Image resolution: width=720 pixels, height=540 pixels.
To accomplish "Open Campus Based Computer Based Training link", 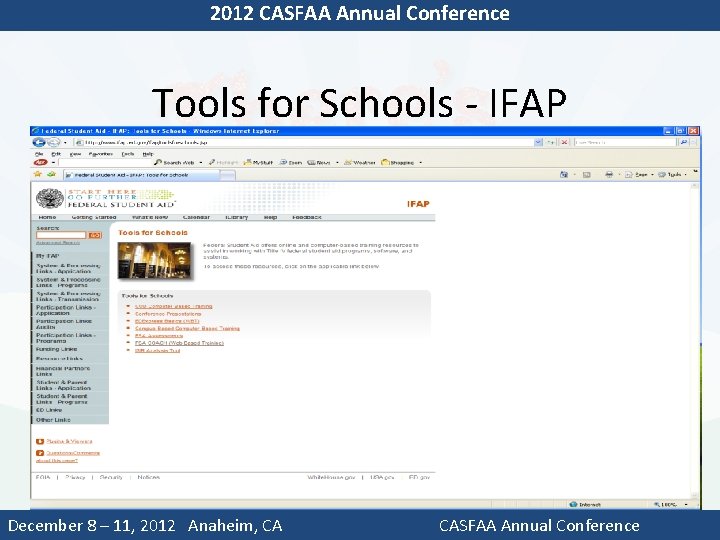I will click(x=187, y=328).
